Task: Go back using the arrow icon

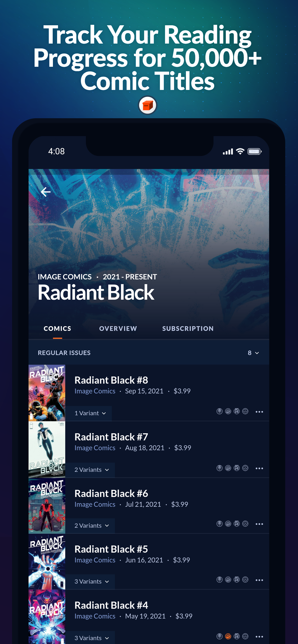Action: (45, 192)
